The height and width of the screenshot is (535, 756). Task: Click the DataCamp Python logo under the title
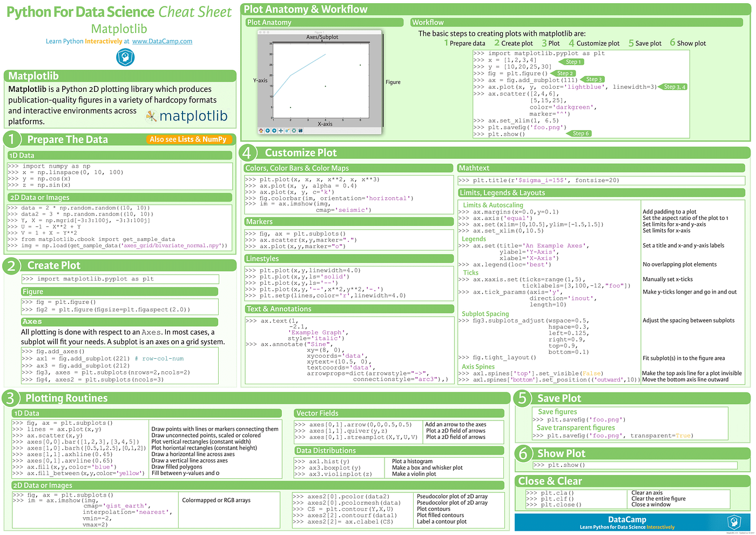(125, 57)
